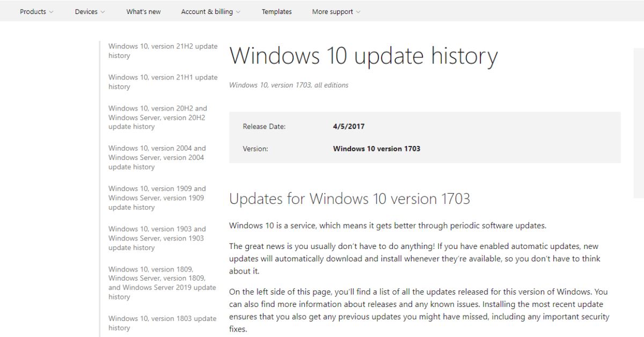This screenshot has height=337, width=644.
Task: Open version 1809 and Server 2019 update history
Action: pos(162,283)
